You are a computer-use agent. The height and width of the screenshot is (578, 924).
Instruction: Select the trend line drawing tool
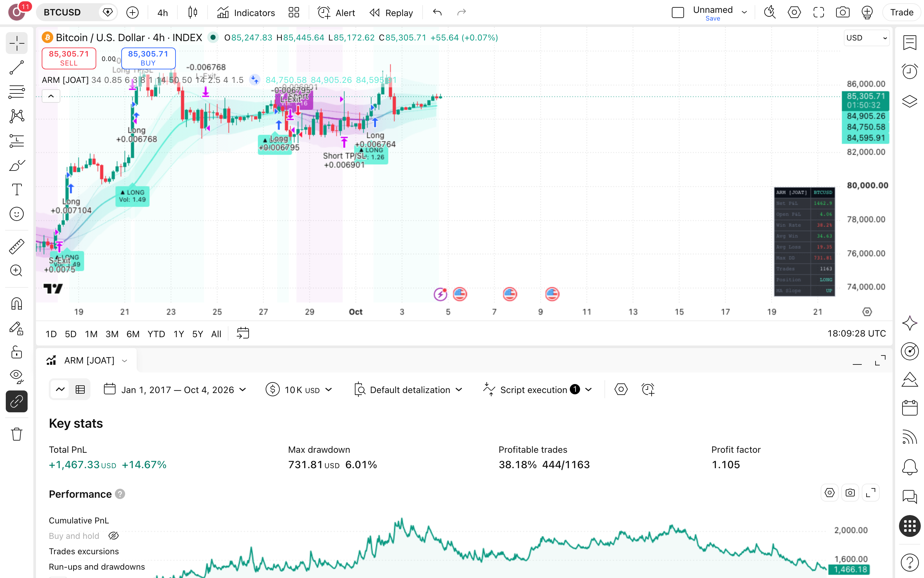click(17, 68)
